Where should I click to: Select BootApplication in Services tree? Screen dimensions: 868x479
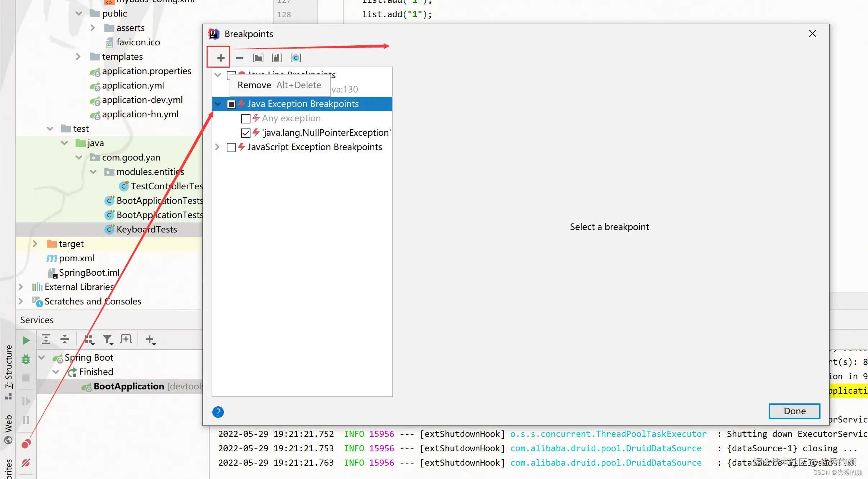point(128,386)
